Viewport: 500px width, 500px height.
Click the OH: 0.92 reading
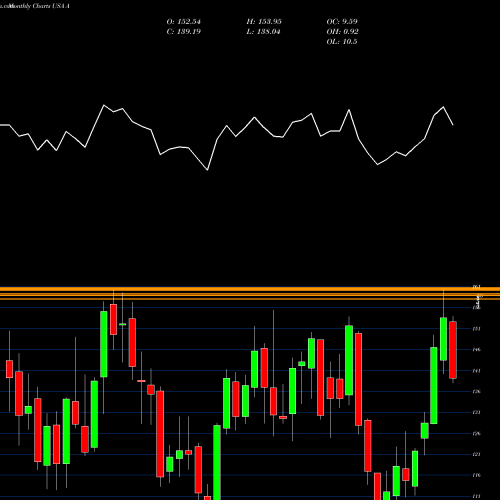click(x=342, y=32)
